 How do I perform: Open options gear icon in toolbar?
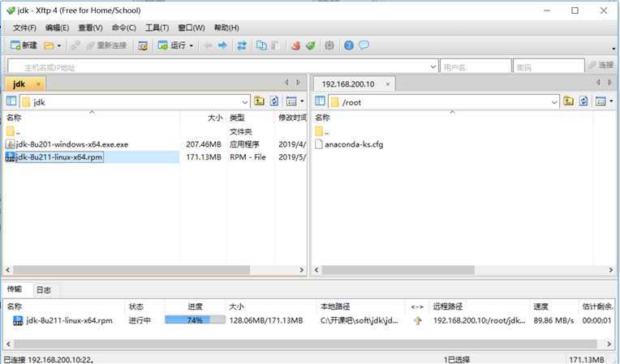[x=329, y=45]
